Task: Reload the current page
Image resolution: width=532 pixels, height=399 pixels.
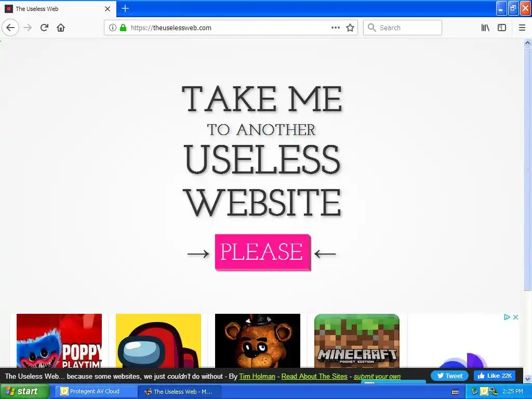Action: (x=44, y=28)
